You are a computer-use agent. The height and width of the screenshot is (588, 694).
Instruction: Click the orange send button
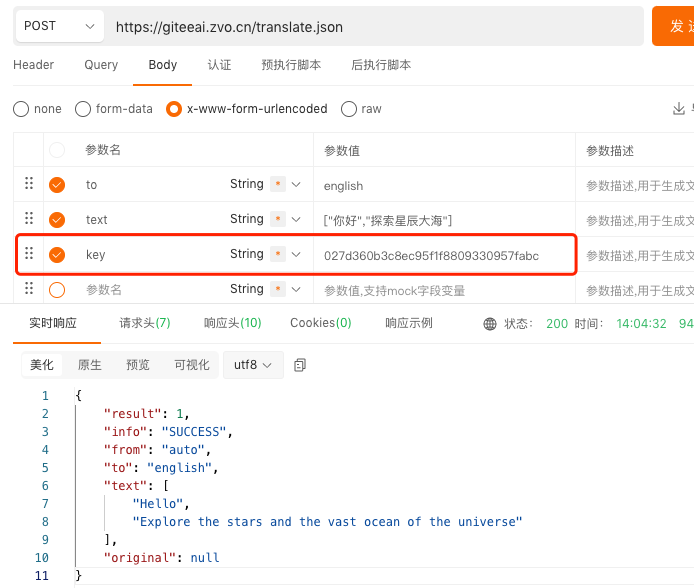coord(673,26)
